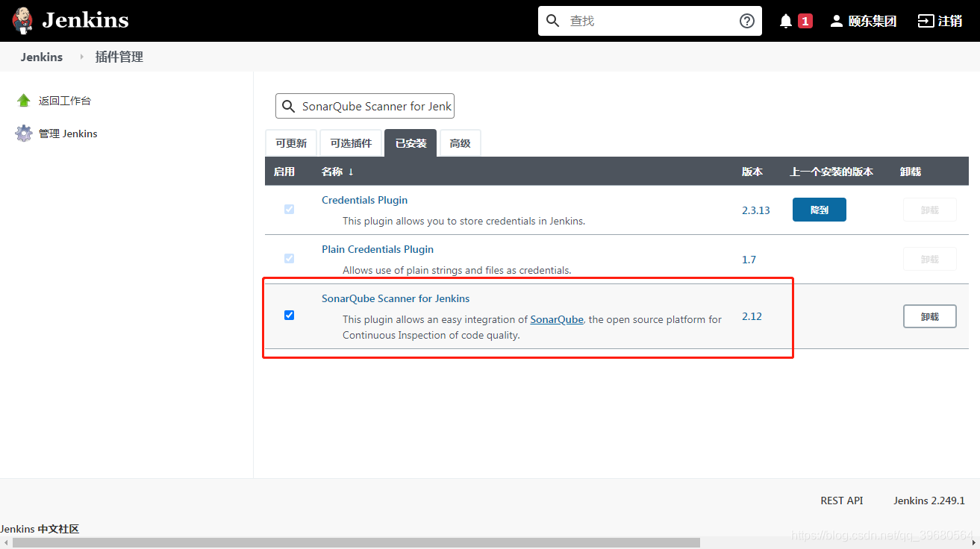
Task: Click the Manage Jenkins gear icon
Action: [x=24, y=134]
